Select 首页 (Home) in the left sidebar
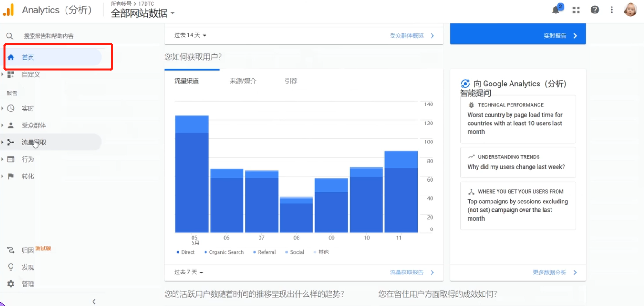Image resolution: width=644 pixels, height=306 pixels. (29, 57)
